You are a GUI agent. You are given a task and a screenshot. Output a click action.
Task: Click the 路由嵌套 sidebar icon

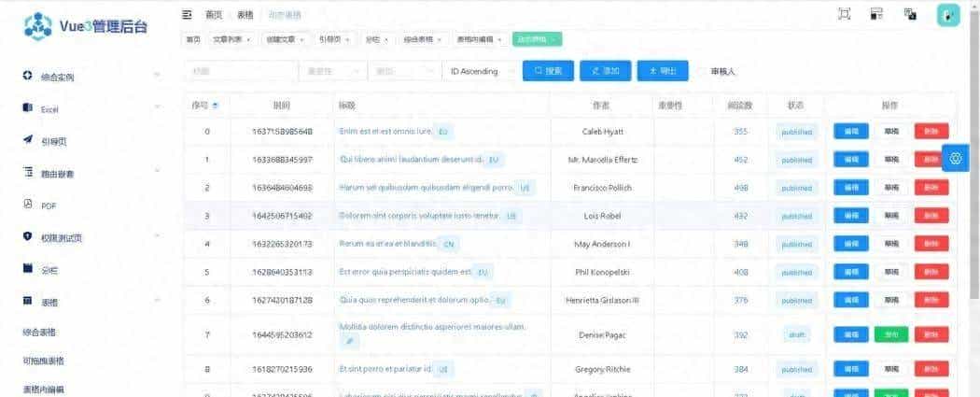[x=27, y=172]
